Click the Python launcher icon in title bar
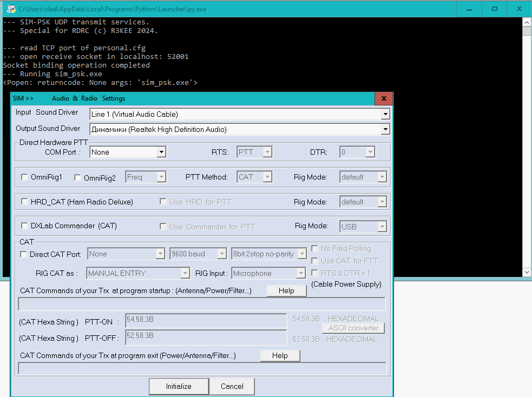 pyautogui.click(x=10, y=9)
